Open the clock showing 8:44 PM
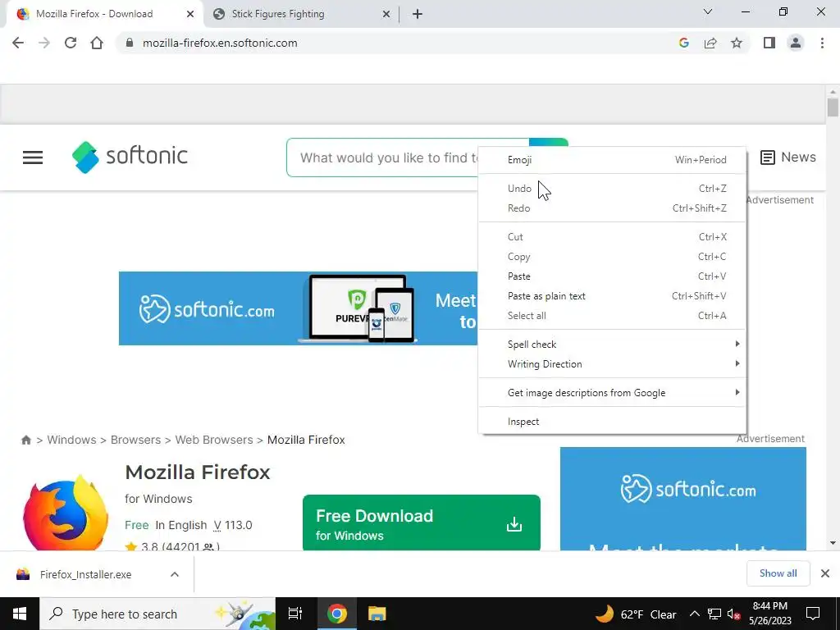The height and width of the screenshot is (630, 840). [769, 614]
